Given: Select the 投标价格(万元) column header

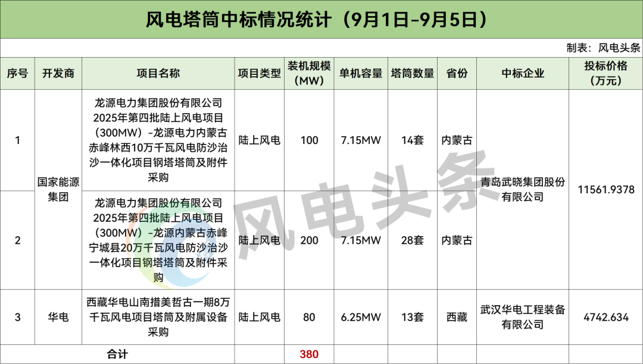Looking at the screenshot, I should 605,73.
